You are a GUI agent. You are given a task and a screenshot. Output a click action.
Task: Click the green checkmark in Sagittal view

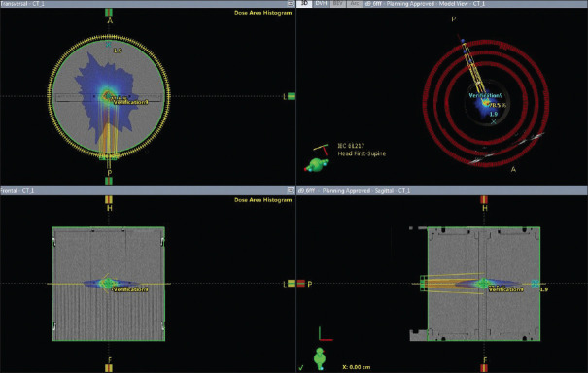click(x=301, y=368)
